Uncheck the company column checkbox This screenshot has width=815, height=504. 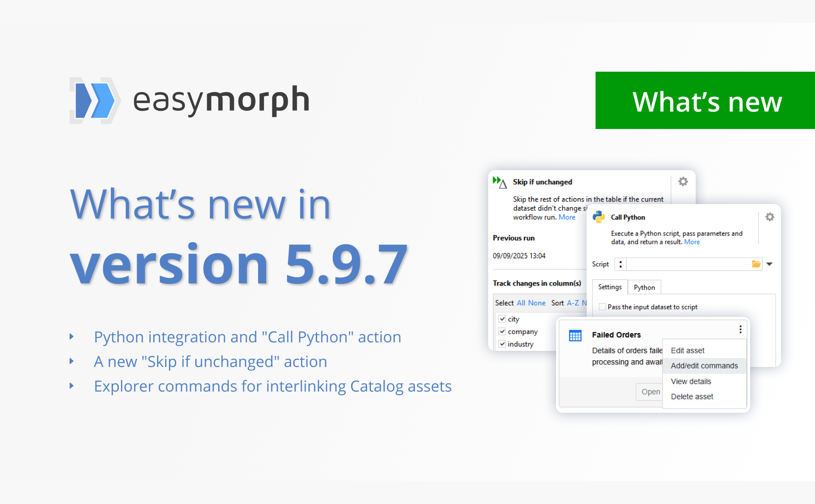(x=502, y=331)
